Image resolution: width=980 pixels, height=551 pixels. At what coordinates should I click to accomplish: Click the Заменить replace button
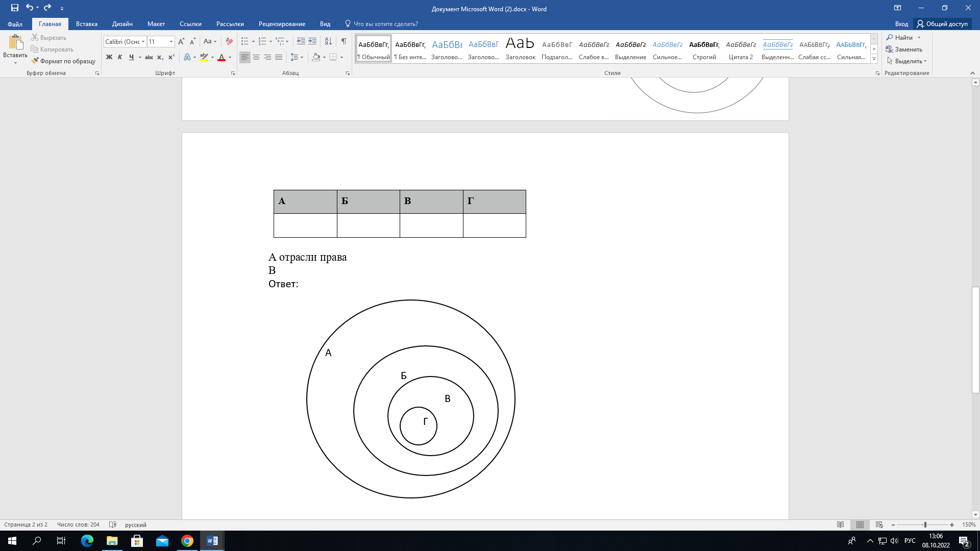point(904,49)
